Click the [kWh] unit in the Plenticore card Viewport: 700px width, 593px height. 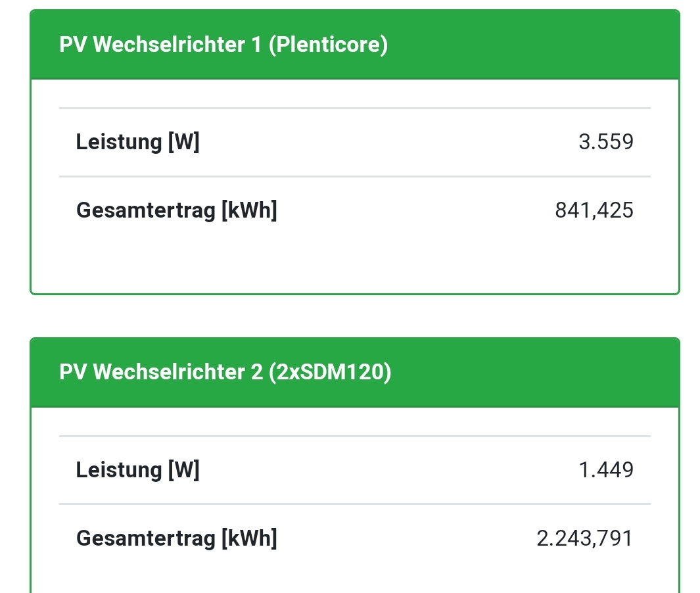pyautogui.click(x=249, y=210)
